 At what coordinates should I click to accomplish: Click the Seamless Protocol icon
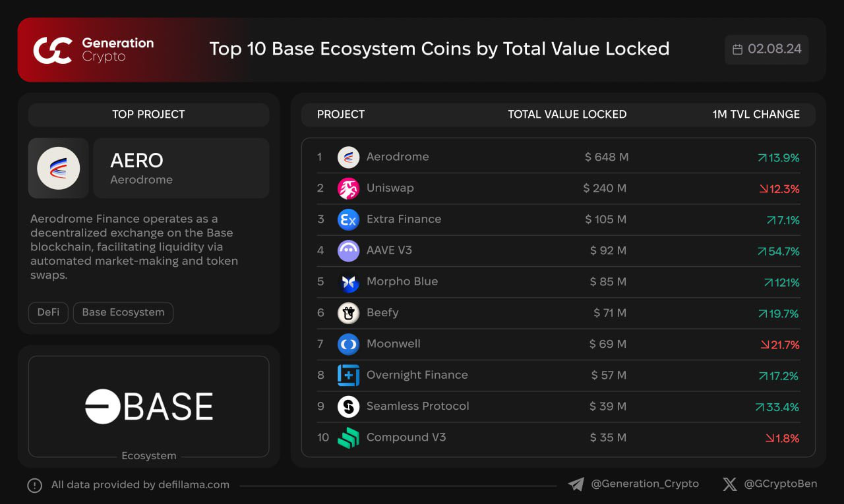click(x=348, y=406)
